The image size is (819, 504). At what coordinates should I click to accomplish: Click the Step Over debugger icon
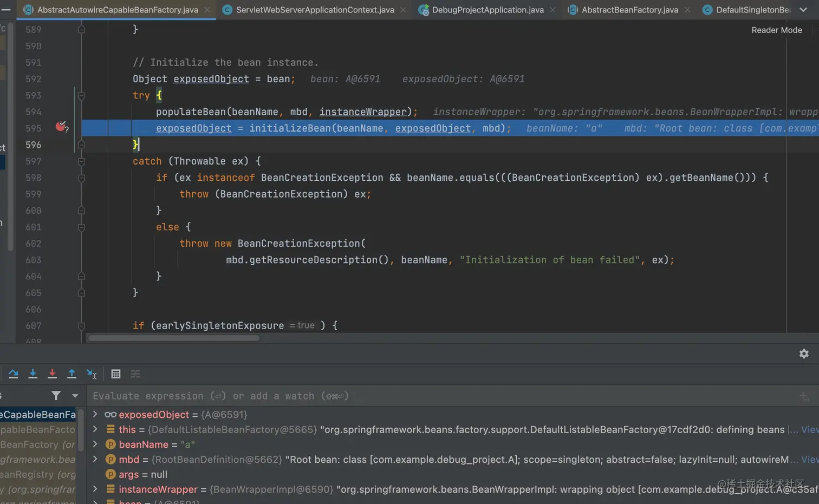pyautogui.click(x=14, y=374)
